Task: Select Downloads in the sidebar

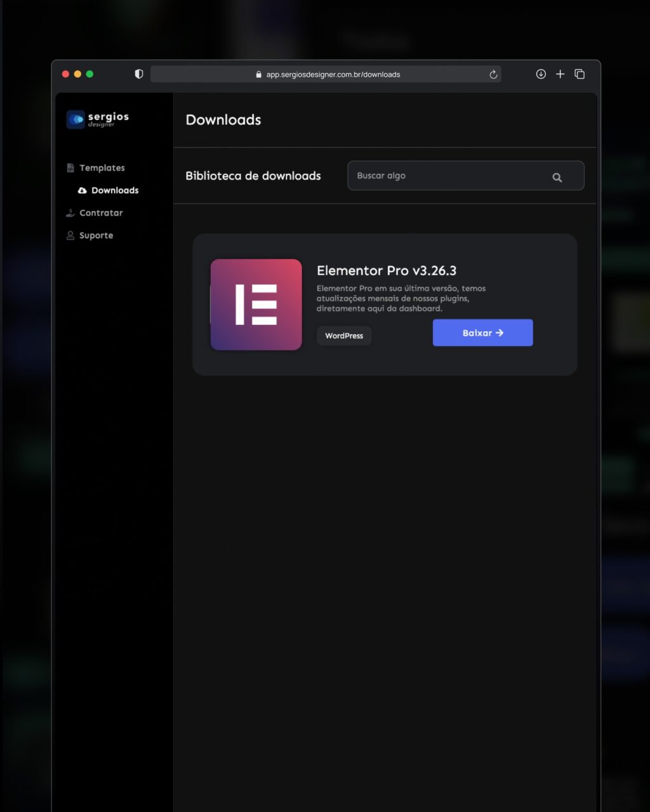Action: tap(114, 190)
